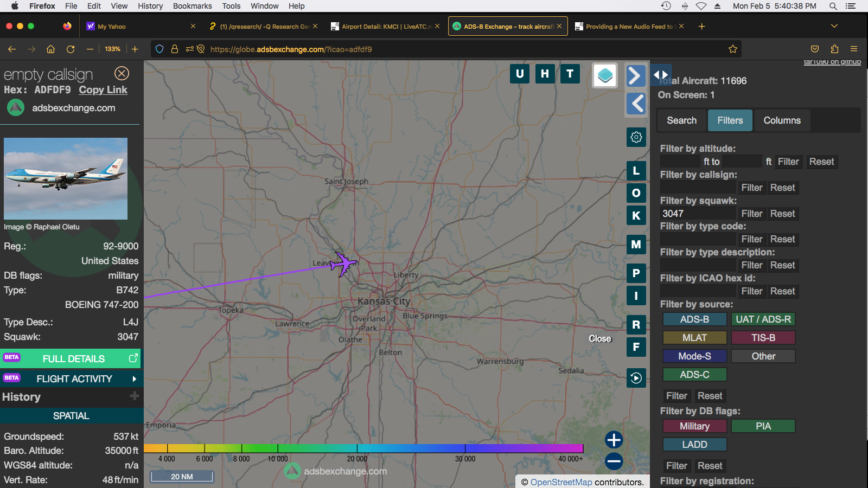Toggle the ADS-C source filter
Screen dimensions: 868x488
[694, 375]
